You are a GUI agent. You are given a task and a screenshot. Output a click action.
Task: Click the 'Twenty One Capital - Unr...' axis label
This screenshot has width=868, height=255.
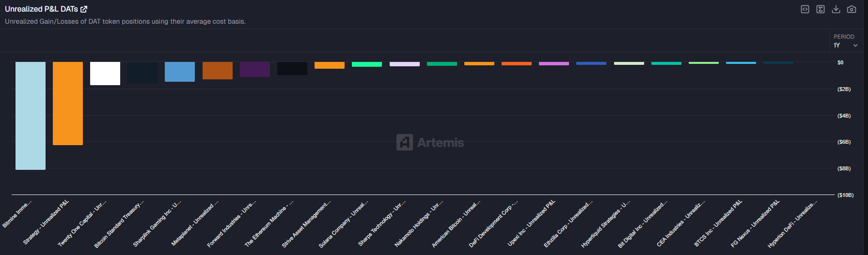pos(82,224)
